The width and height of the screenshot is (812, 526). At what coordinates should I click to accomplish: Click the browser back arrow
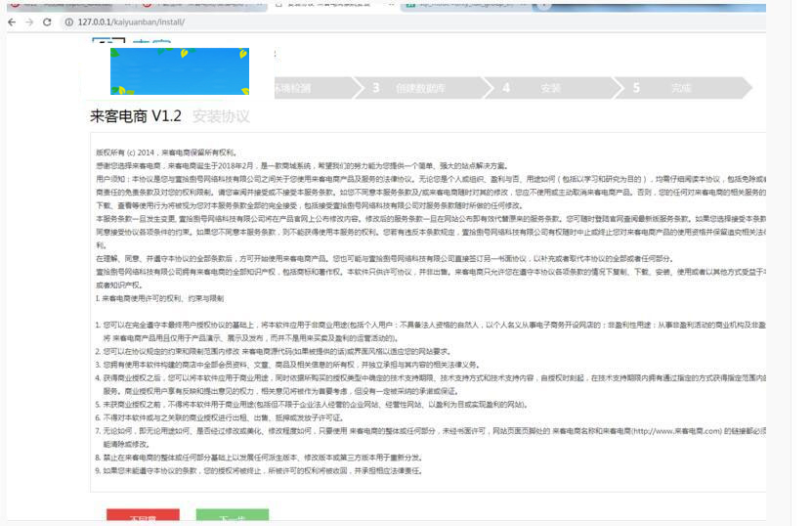tap(12, 22)
